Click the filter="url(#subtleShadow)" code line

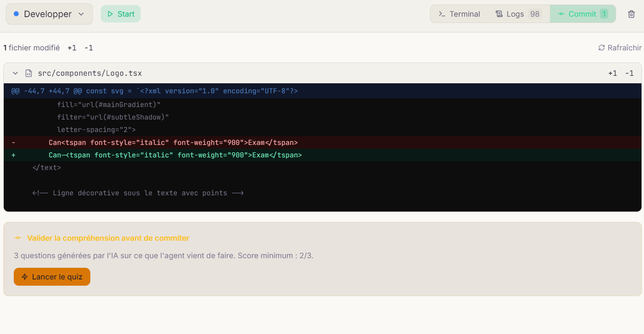[323, 117]
